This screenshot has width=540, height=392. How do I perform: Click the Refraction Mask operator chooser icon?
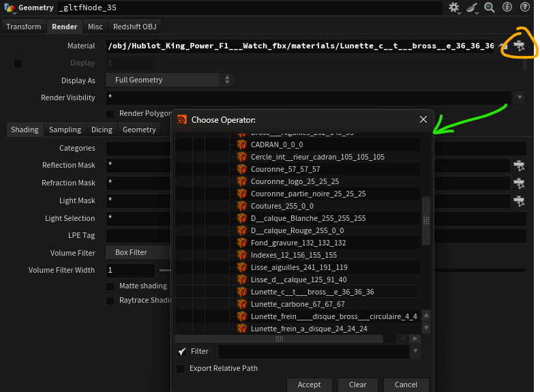[519, 183]
